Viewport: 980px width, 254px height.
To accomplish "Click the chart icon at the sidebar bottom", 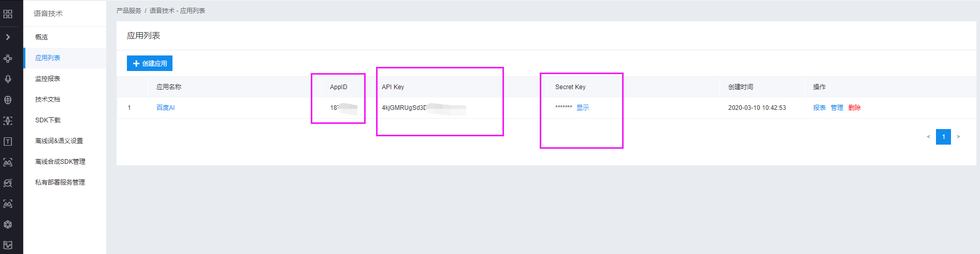I will [8, 245].
